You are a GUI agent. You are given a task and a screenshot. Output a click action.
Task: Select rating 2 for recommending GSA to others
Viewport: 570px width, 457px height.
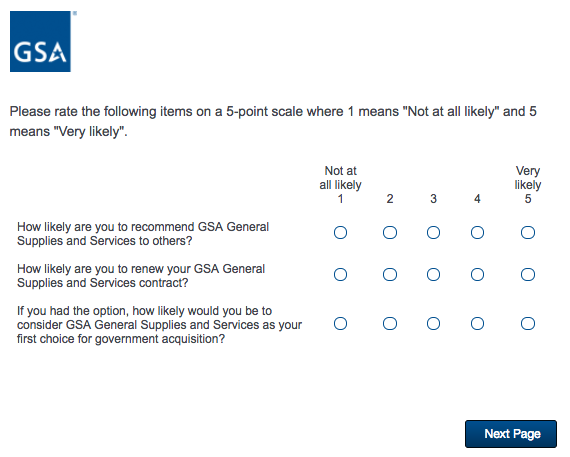click(390, 233)
